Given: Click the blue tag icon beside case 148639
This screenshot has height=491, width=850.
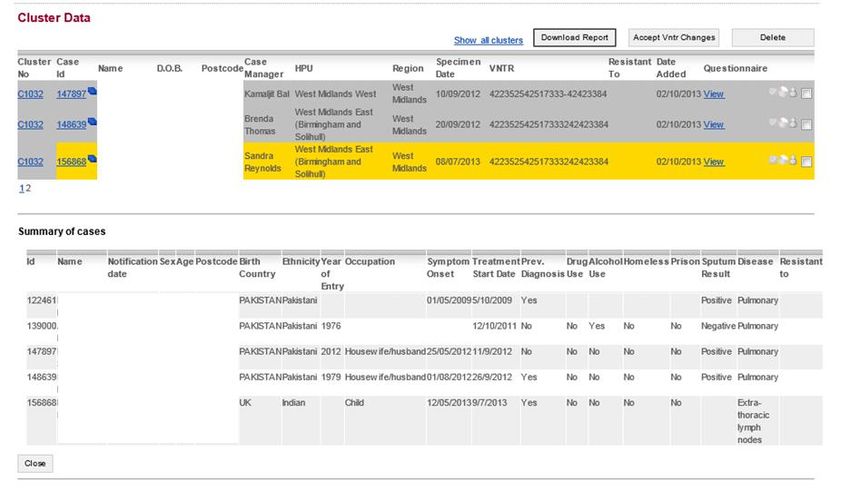Looking at the screenshot, I should [x=92, y=122].
